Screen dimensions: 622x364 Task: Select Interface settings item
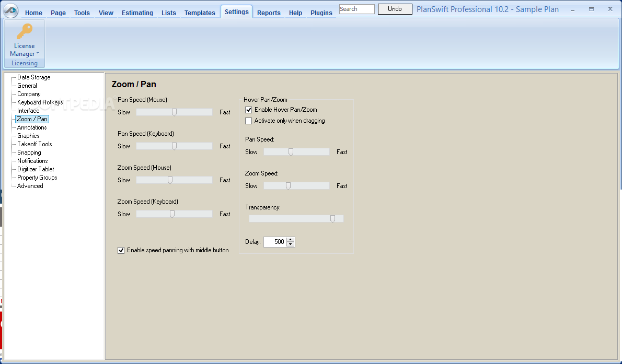click(28, 111)
